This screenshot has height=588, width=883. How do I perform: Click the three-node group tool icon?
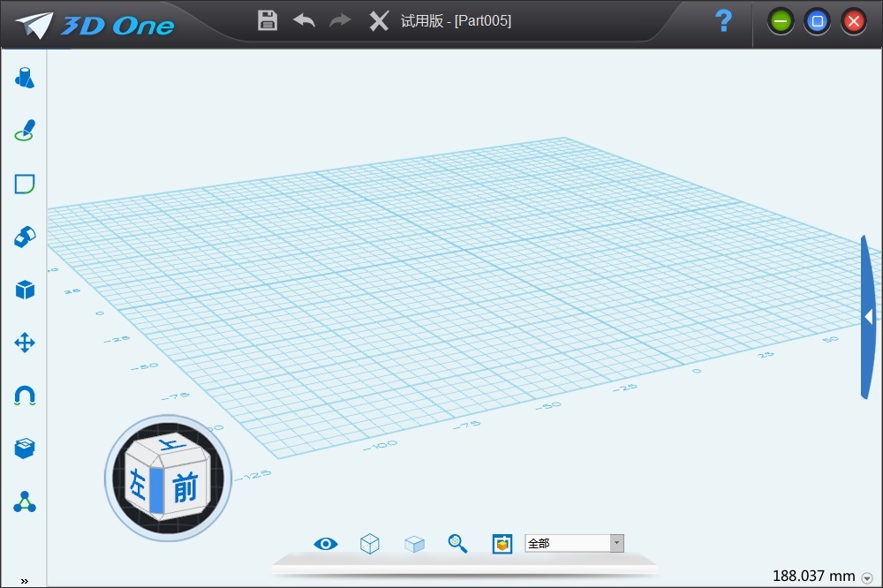click(25, 502)
